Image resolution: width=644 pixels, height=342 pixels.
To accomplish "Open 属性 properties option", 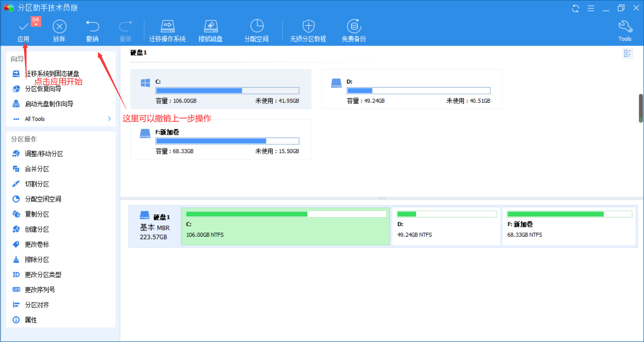I will pos(31,320).
